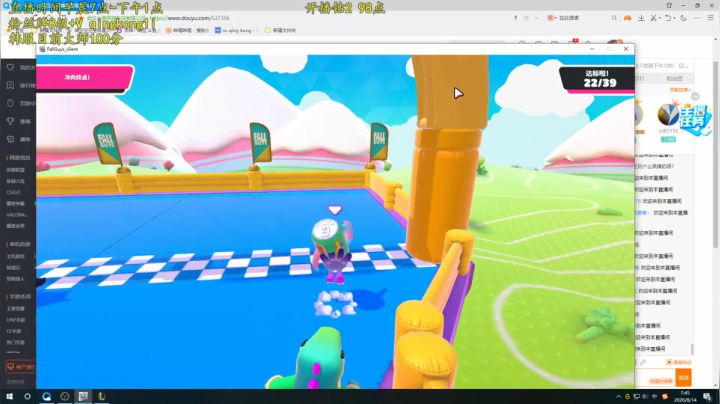720x404 pixels.
Task: Expand the scissors tool dropdown arrow
Action: 658,18
